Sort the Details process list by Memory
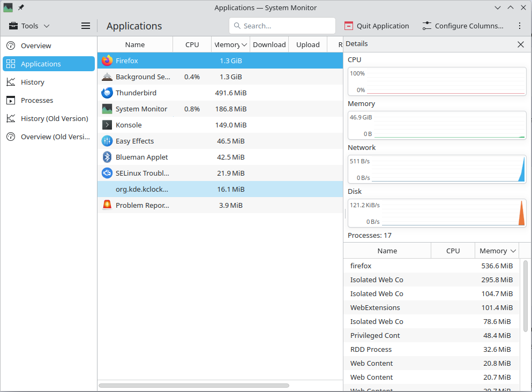This screenshot has height=392, width=532. coord(497,251)
